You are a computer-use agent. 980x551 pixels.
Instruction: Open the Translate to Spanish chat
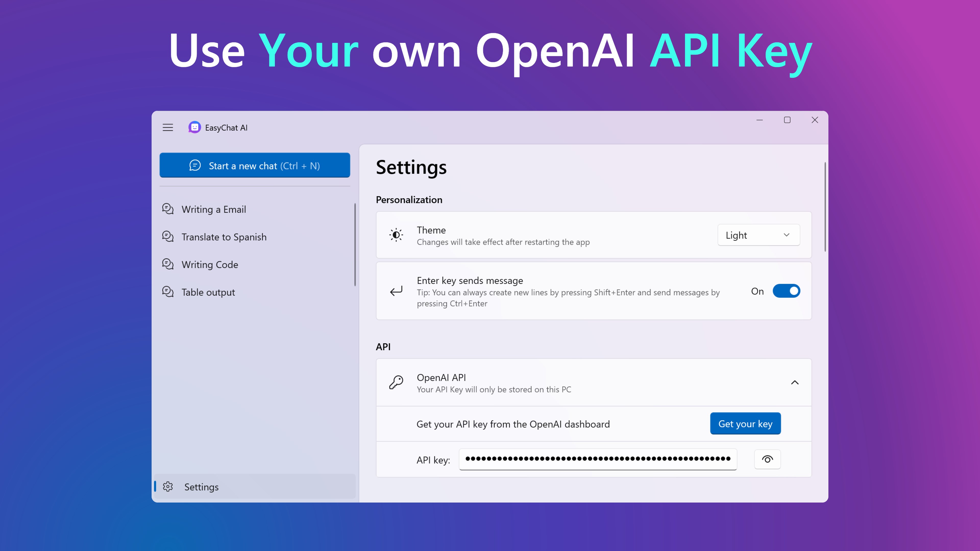(224, 237)
